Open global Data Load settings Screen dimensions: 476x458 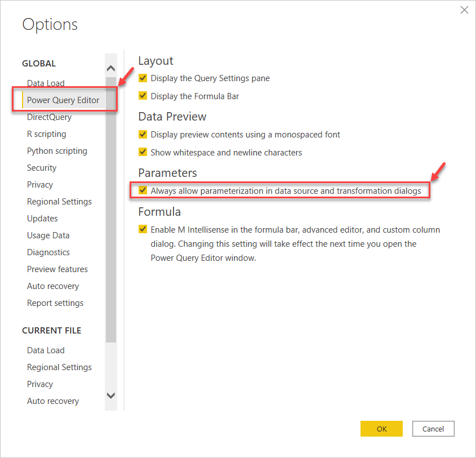point(46,83)
